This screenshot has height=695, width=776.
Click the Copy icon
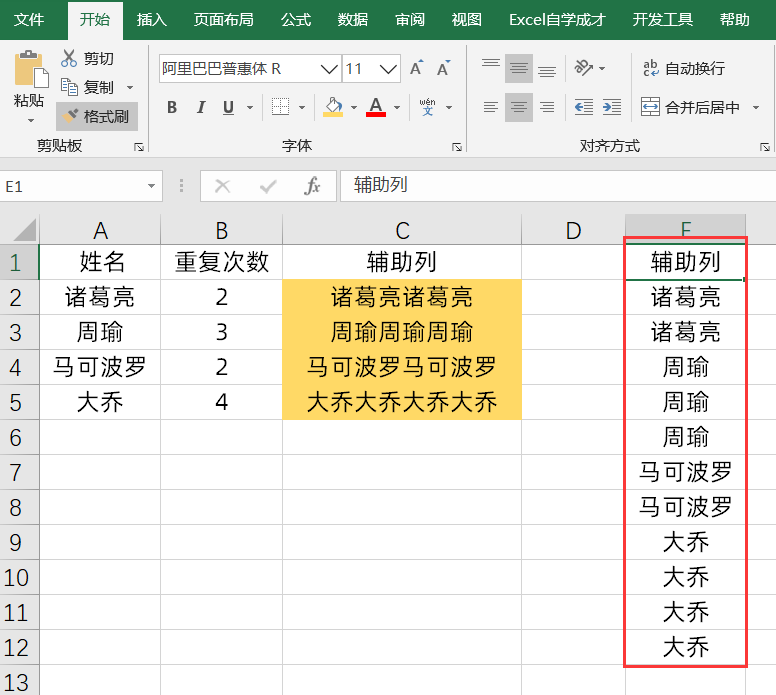click(x=69, y=87)
